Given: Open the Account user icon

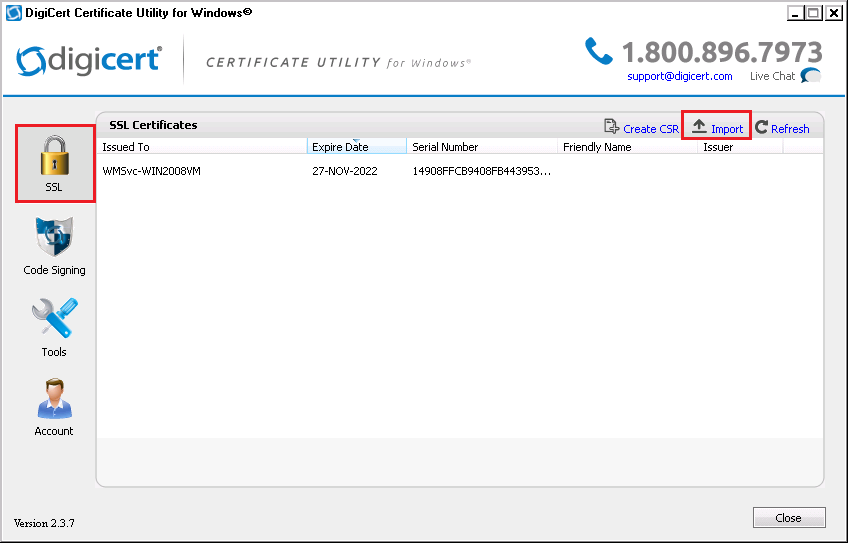Looking at the screenshot, I should [x=54, y=400].
